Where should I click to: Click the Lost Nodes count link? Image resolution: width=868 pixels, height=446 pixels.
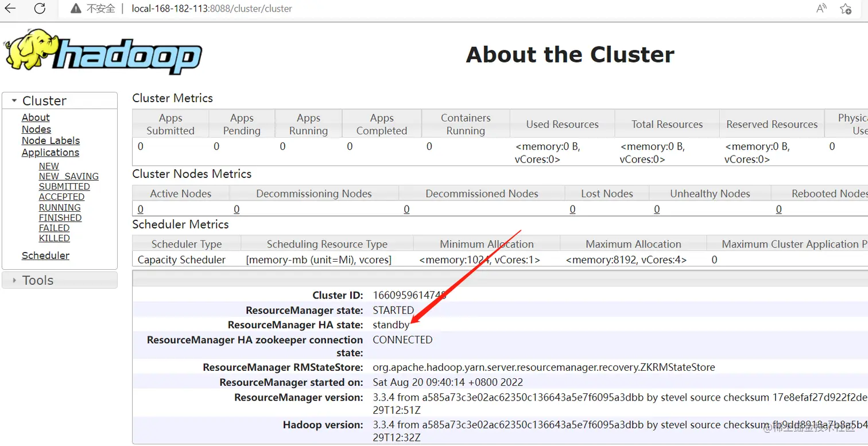572,210
